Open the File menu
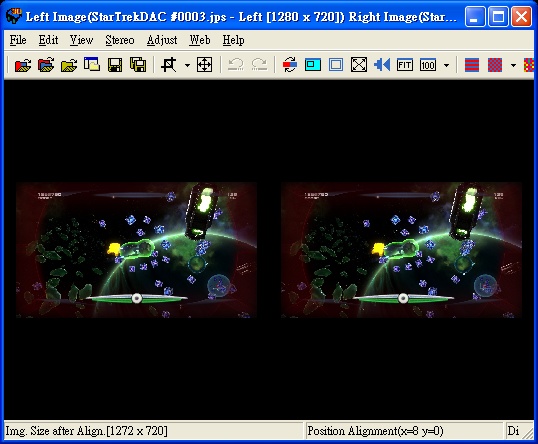Screen dimensions: 538x444 click(x=18, y=40)
